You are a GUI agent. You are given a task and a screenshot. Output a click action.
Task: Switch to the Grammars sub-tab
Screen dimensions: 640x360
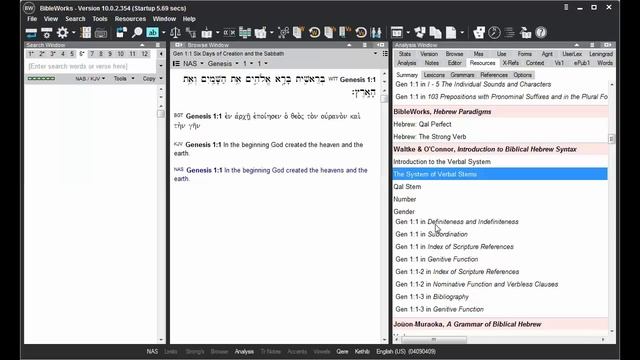(462, 75)
